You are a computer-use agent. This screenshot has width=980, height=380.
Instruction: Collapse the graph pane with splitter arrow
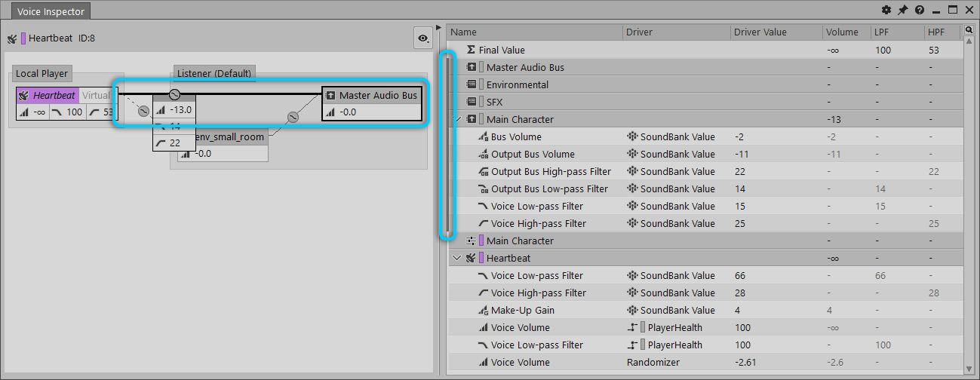(439, 28)
